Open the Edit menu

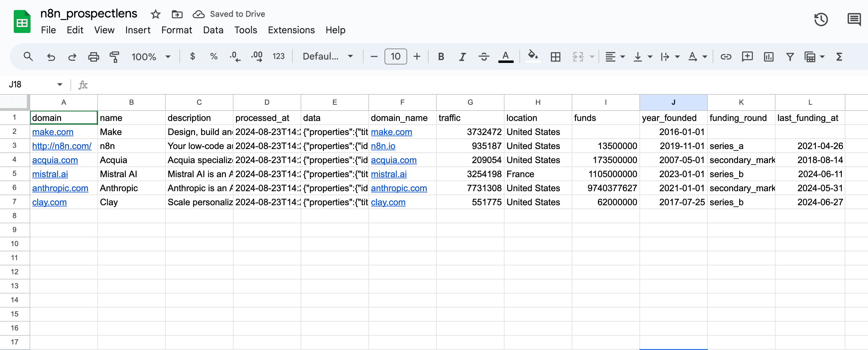[75, 30]
